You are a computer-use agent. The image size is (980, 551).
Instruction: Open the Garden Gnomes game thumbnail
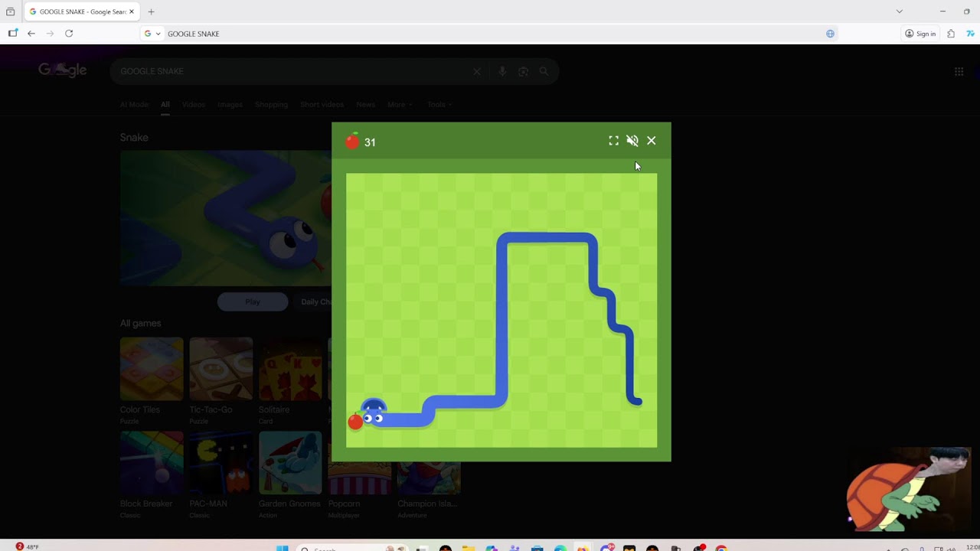[x=290, y=463]
